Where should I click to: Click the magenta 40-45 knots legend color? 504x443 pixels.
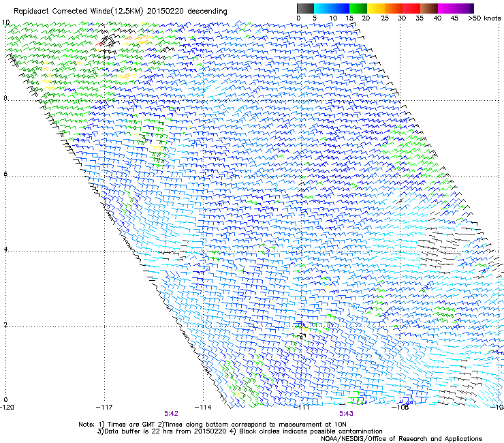click(x=447, y=8)
